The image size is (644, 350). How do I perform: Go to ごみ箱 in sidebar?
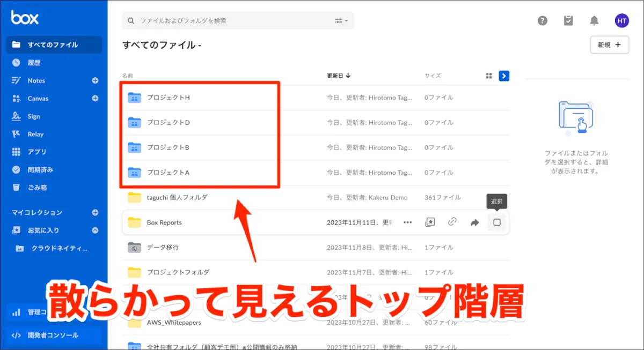(x=37, y=188)
